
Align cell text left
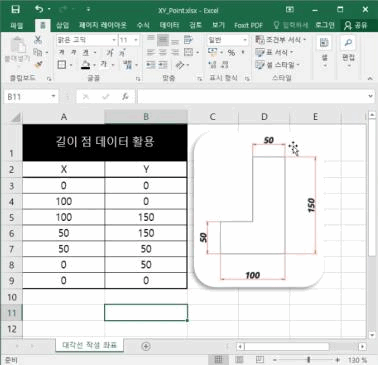[x=151, y=52]
